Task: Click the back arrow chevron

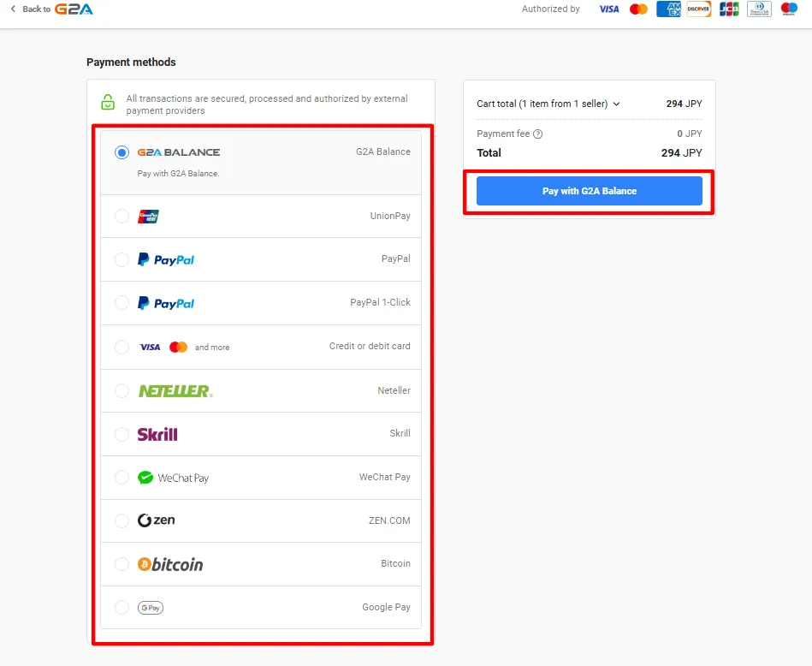Action: pos(13,9)
